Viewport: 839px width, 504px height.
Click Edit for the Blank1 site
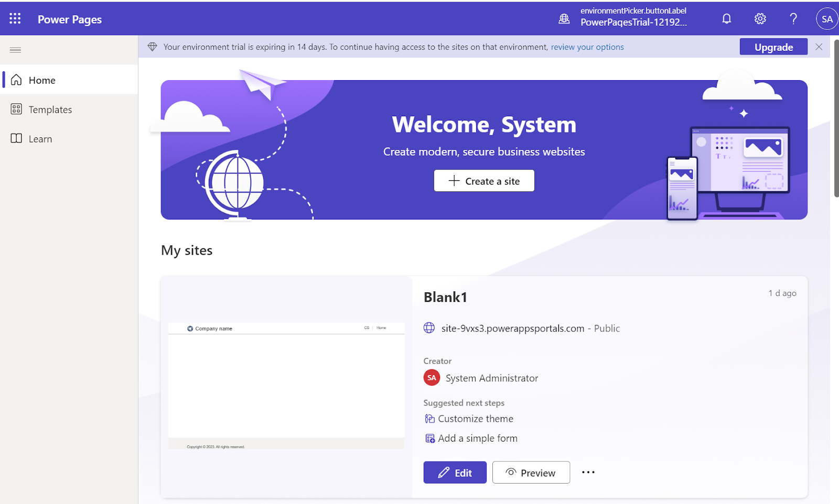pos(455,473)
